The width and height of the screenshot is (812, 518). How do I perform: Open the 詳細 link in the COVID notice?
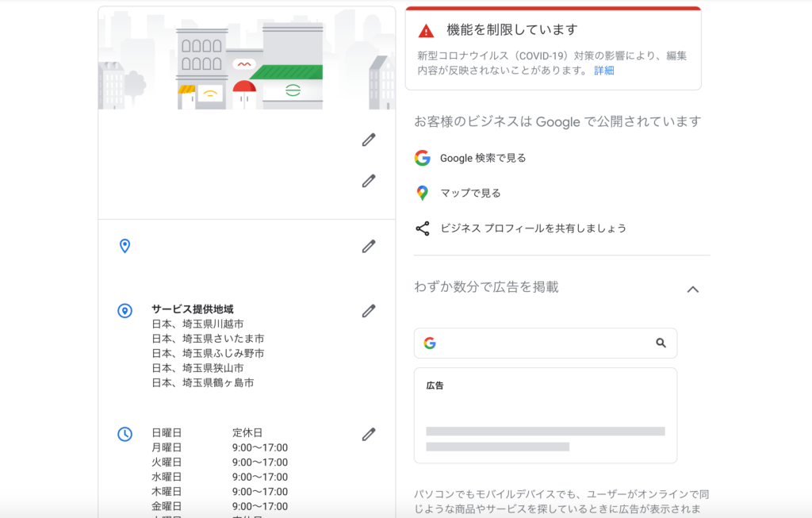603,71
